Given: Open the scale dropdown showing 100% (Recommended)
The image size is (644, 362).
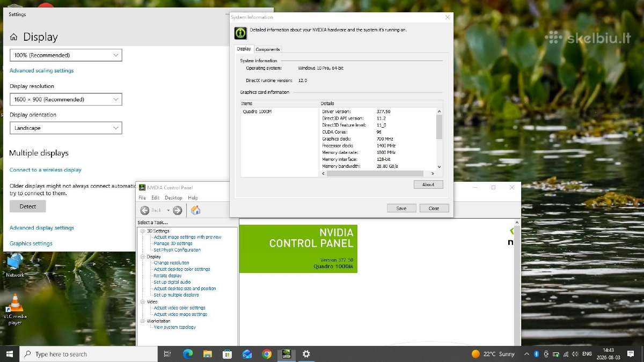Looking at the screenshot, I should coord(66,55).
